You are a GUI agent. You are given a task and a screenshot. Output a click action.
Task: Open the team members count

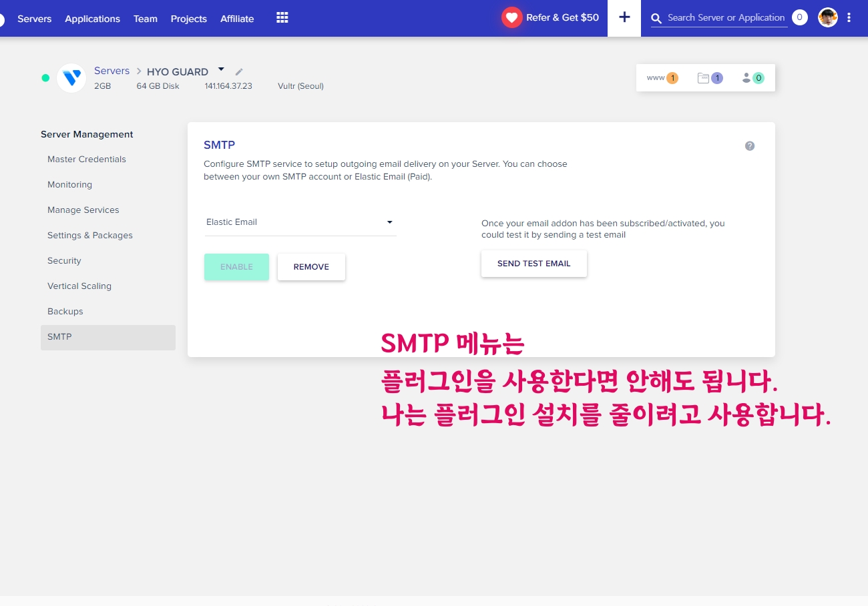[x=752, y=78]
